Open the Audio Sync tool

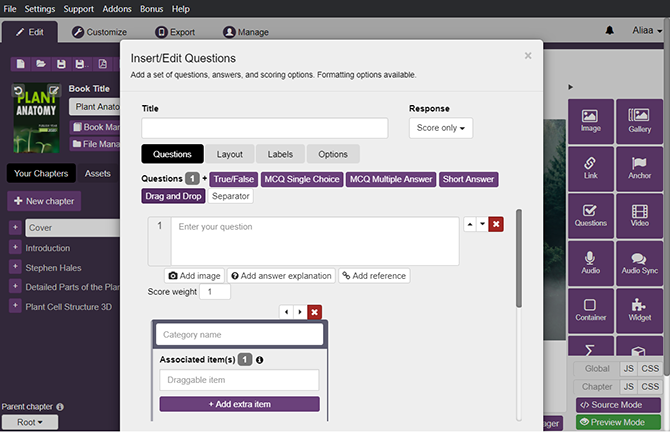click(x=639, y=262)
